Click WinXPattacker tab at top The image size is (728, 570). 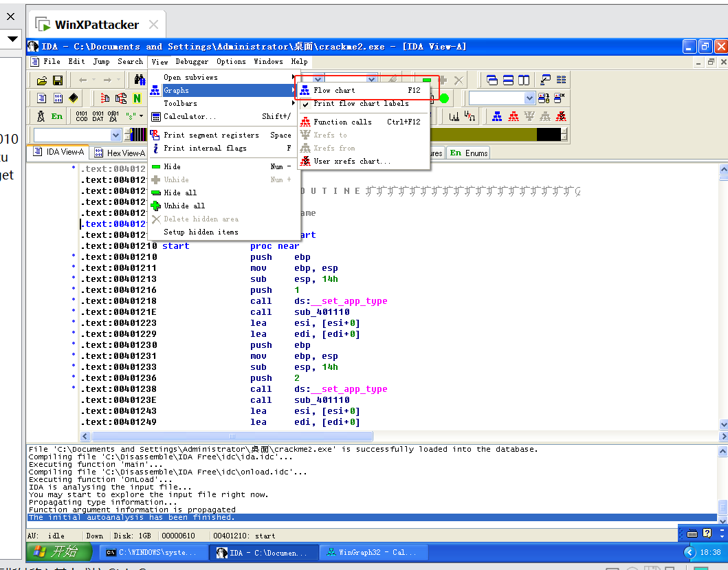pyautogui.click(x=96, y=25)
